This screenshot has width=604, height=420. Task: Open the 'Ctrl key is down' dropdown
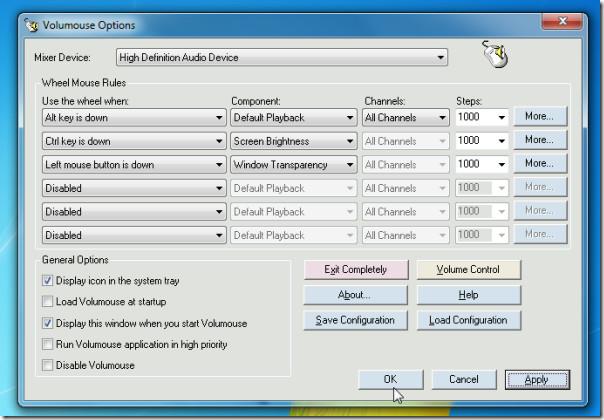[x=134, y=141]
